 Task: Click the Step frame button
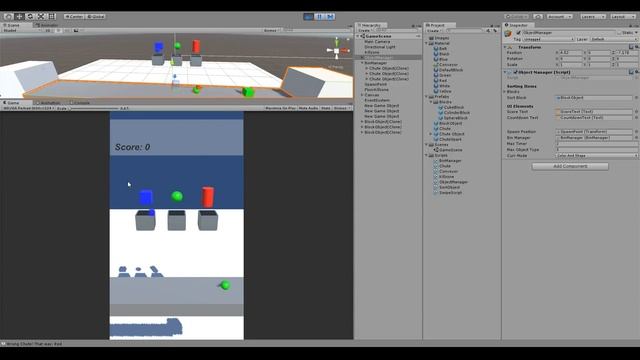click(330, 16)
